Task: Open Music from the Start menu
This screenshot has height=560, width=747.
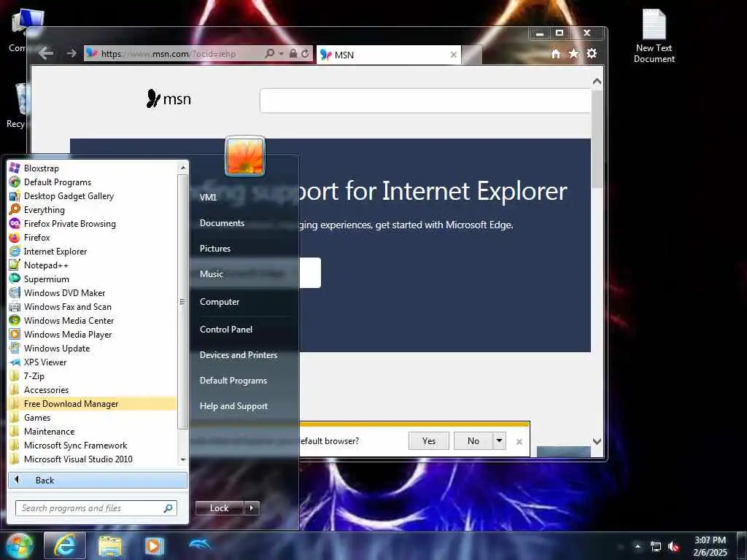Action: tap(211, 274)
